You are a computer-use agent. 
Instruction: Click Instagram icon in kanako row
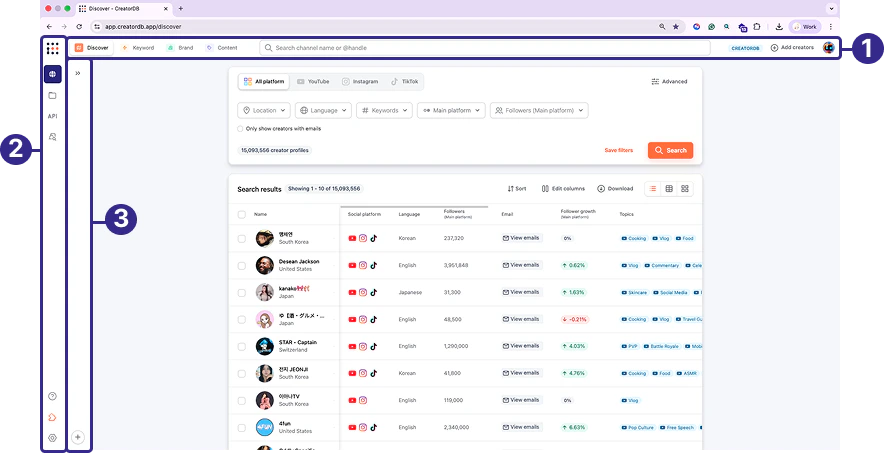[363, 292]
